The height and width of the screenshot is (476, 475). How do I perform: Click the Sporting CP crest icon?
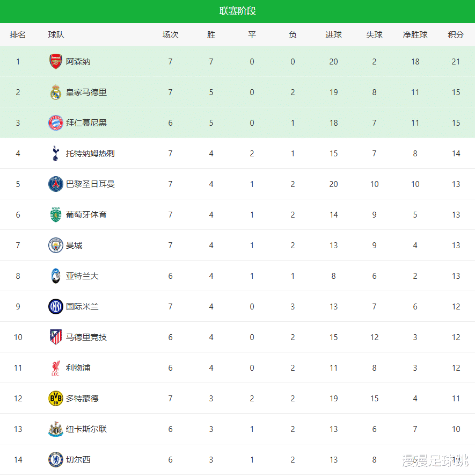[55, 214]
